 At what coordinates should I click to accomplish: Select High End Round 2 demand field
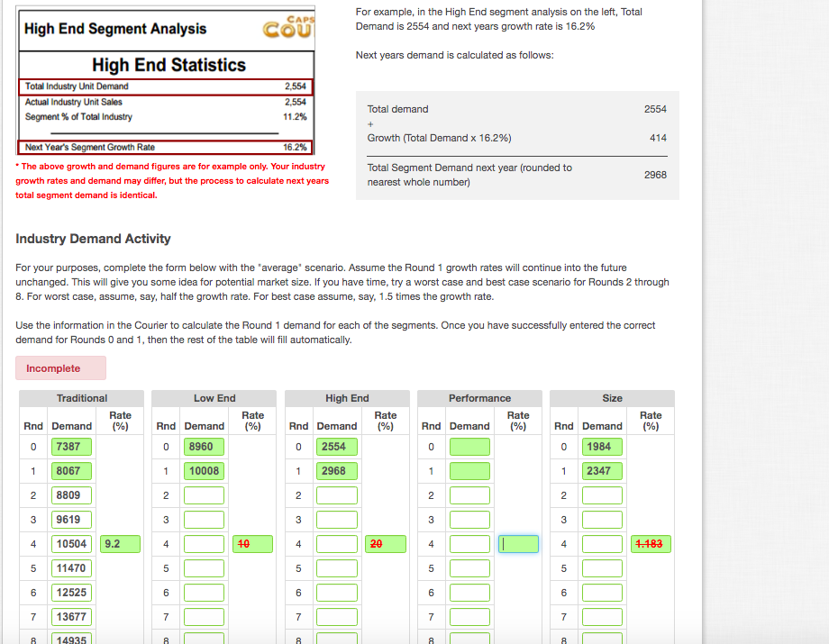(x=337, y=494)
